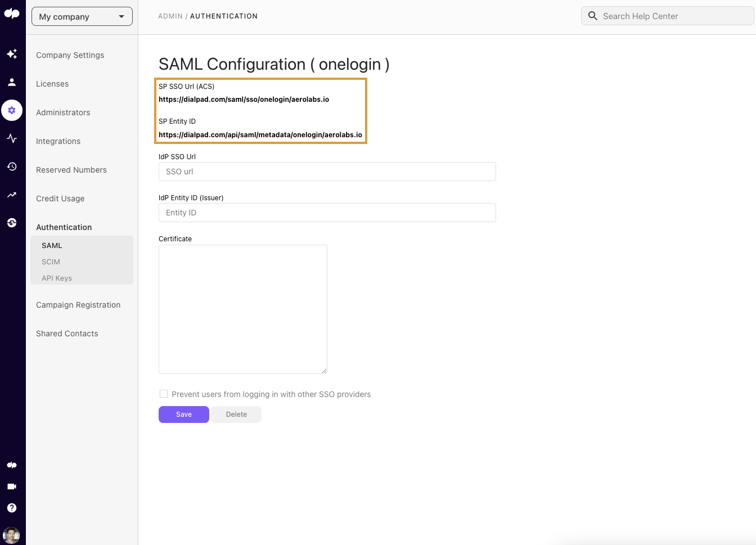756x545 pixels.
Task: Click the SP Entity ID metadata URL text
Action: [x=260, y=135]
